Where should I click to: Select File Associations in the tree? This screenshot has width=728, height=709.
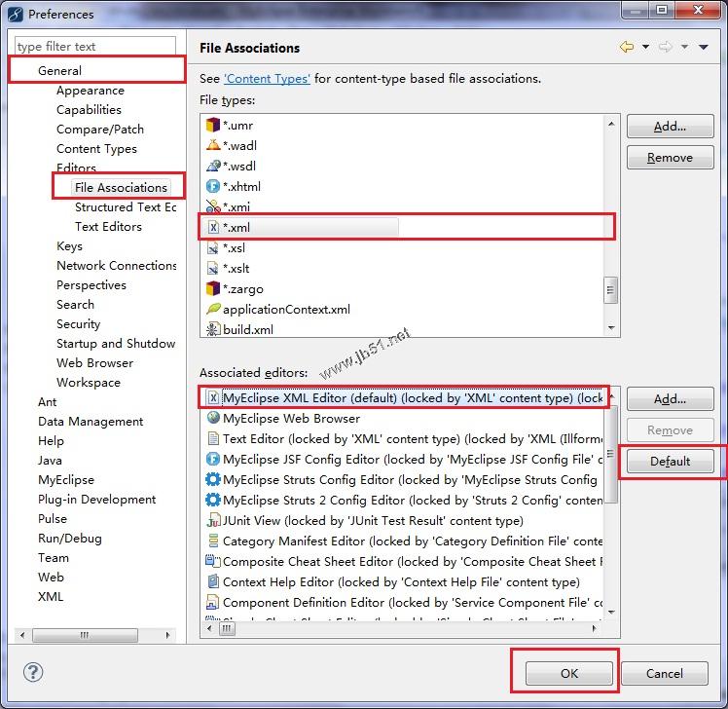tap(121, 187)
